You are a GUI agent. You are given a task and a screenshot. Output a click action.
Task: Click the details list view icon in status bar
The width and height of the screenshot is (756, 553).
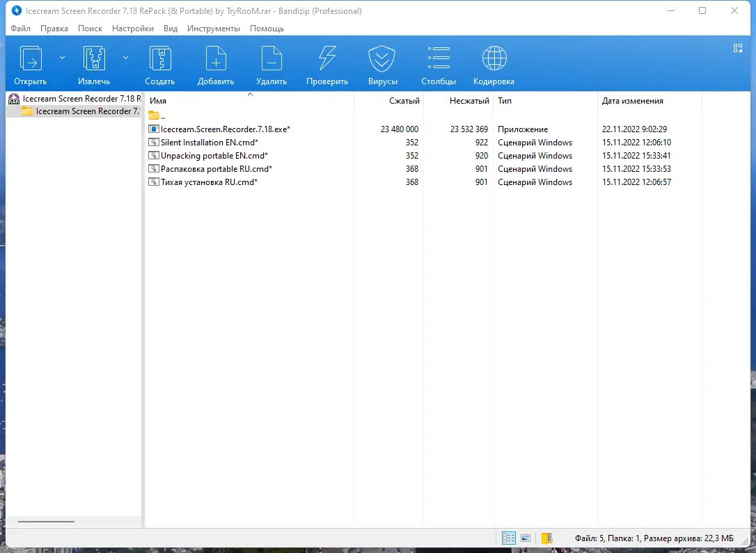point(509,538)
